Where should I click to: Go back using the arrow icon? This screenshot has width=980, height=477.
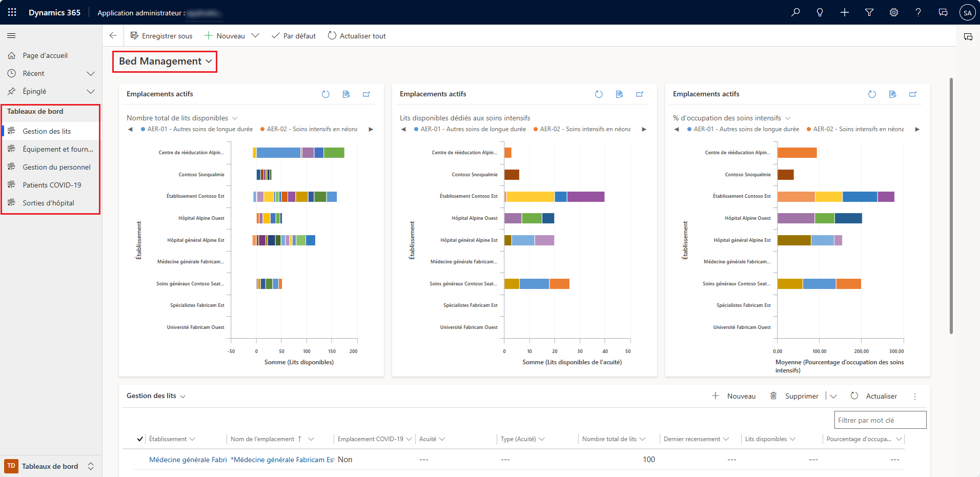(113, 36)
